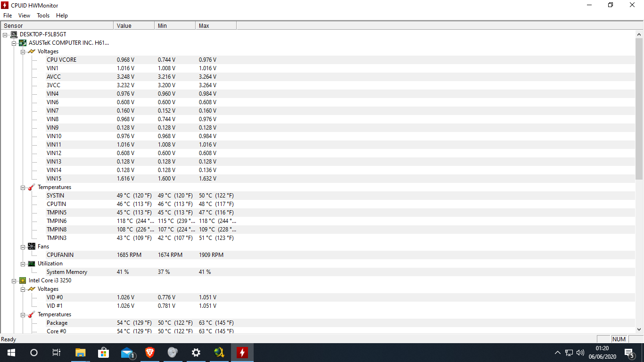Open Task View in the taskbar
644x362 pixels.
click(57, 353)
